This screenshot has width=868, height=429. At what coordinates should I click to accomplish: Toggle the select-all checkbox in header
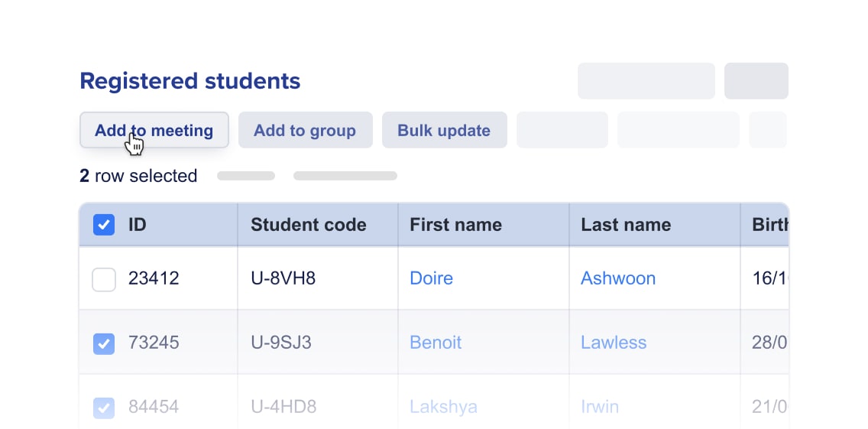pyautogui.click(x=104, y=225)
